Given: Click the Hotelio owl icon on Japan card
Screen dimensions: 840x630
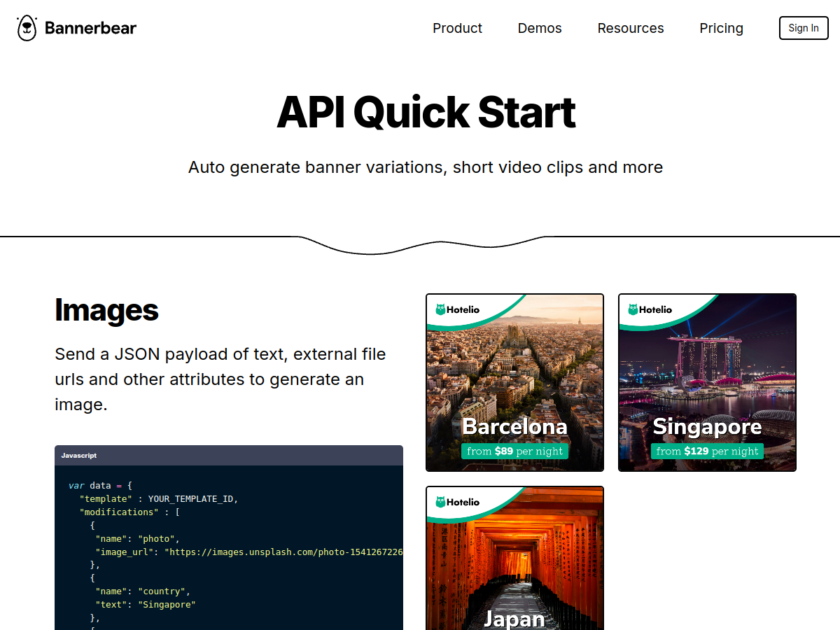Looking at the screenshot, I should tap(441, 502).
